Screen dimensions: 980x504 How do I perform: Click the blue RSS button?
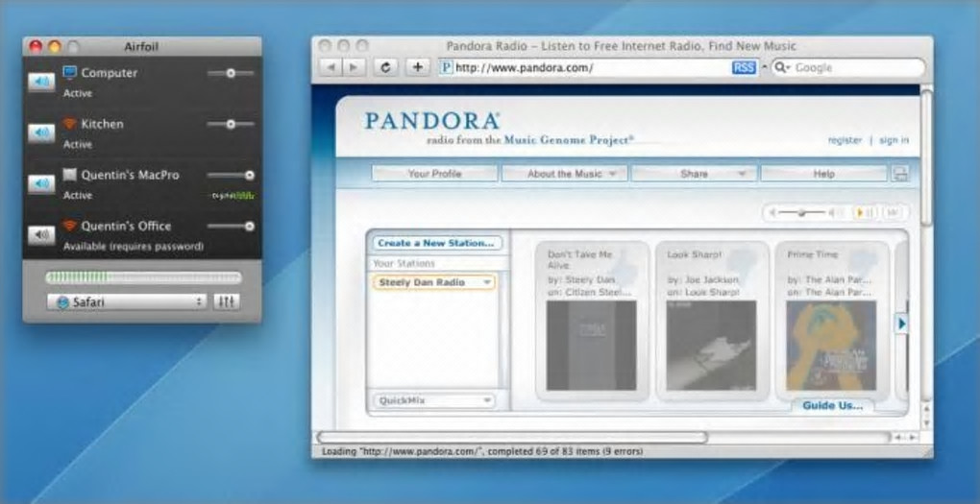744,67
